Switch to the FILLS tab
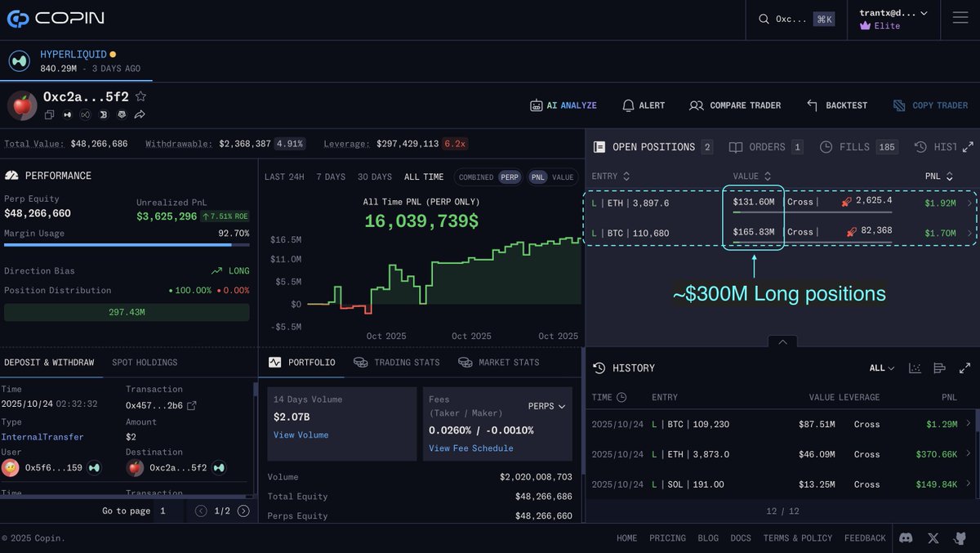 pyautogui.click(x=858, y=147)
